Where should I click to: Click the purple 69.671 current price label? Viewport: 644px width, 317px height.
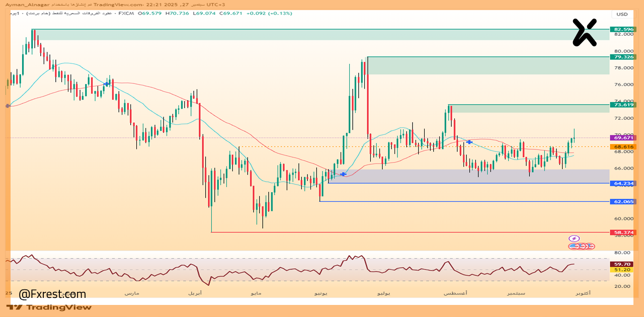tap(623, 137)
